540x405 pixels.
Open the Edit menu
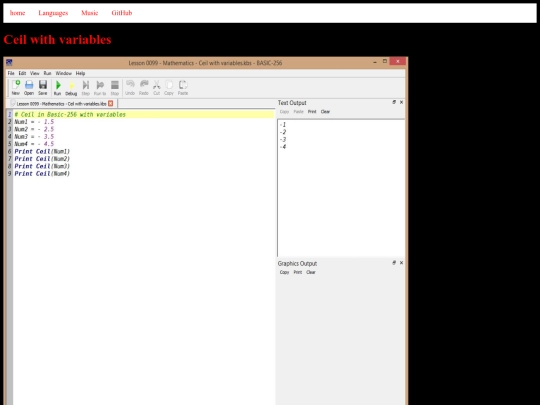(22, 73)
